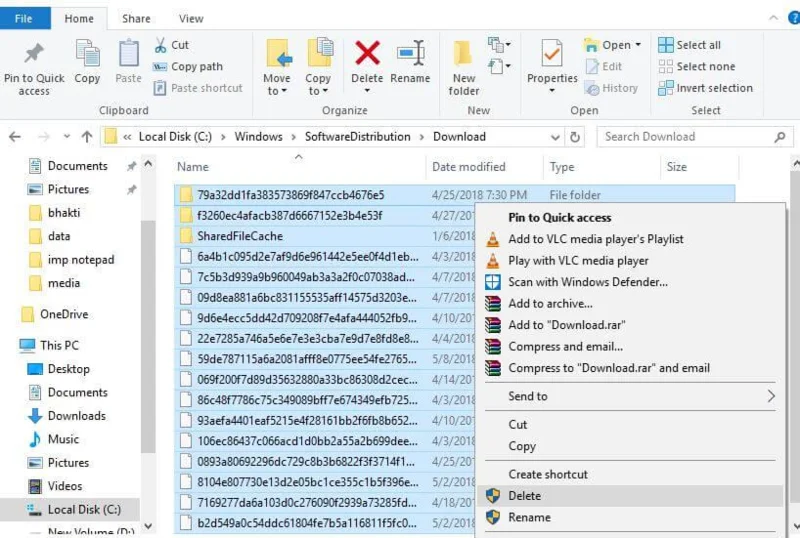
Task: Select Add to archive option
Action: 630,303
